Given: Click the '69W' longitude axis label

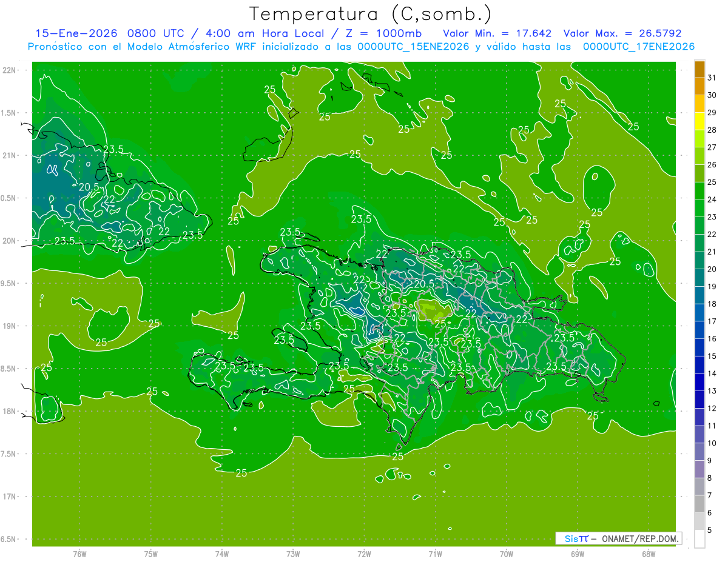Looking at the screenshot, I should tap(578, 554).
